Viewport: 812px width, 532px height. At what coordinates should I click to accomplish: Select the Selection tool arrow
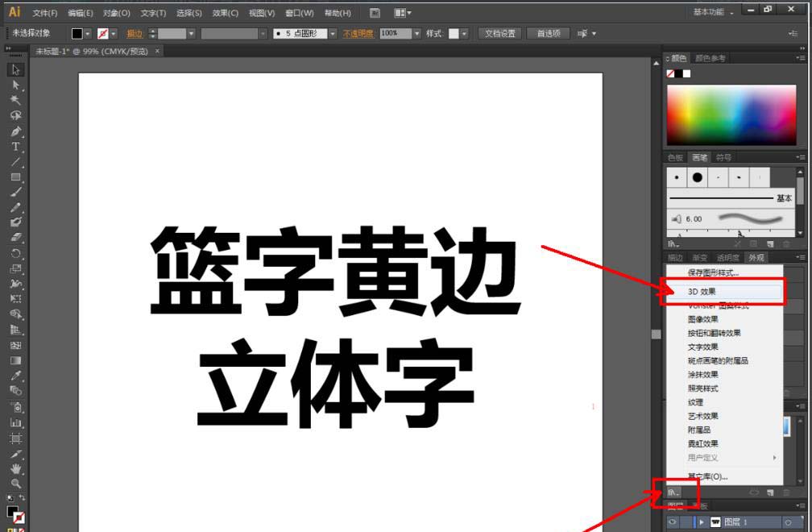(15, 69)
